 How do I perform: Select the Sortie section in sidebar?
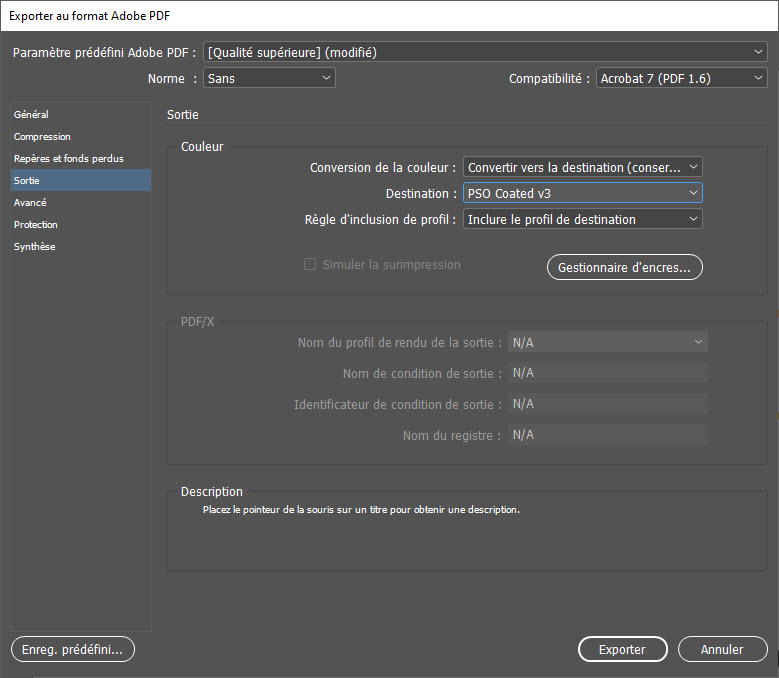tap(81, 180)
